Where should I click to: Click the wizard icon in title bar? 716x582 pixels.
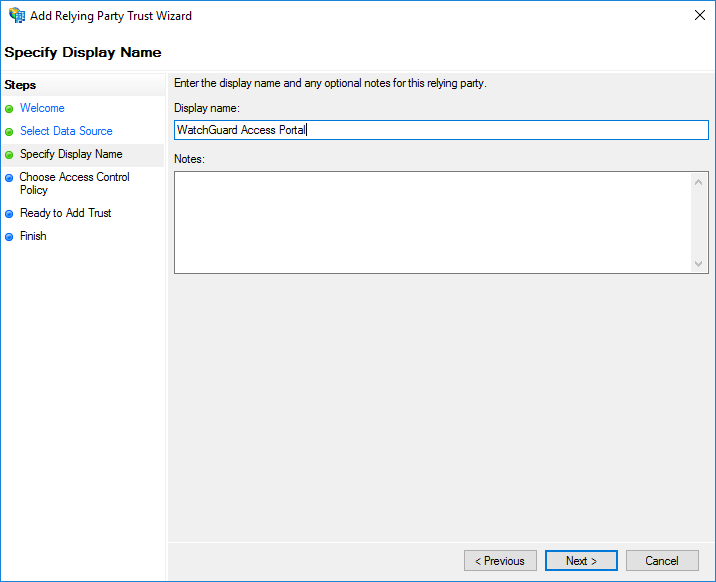(17, 15)
